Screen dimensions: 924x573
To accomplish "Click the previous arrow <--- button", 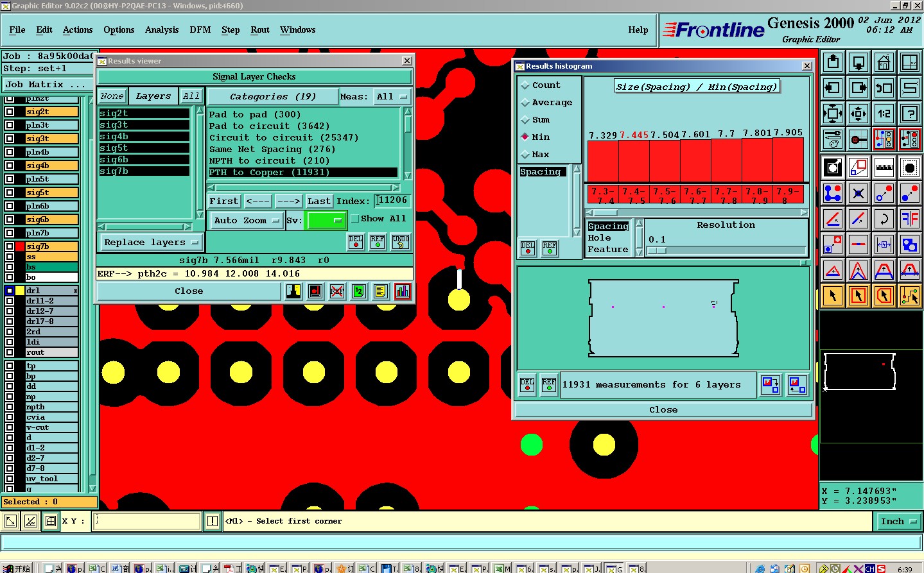I will click(257, 201).
